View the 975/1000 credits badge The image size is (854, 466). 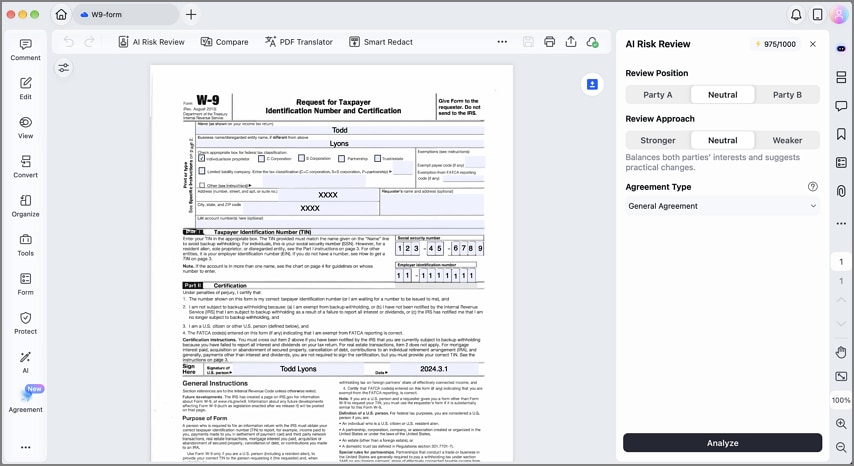[x=775, y=44]
